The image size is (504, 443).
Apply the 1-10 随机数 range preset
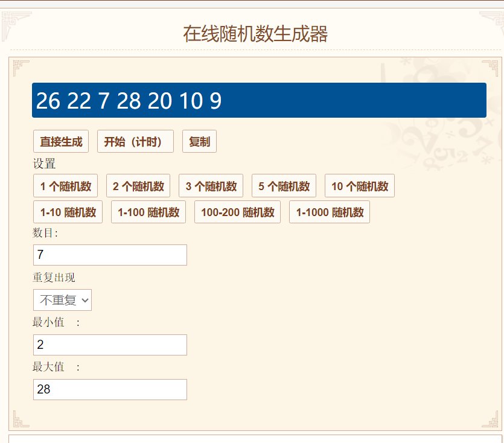click(x=68, y=212)
